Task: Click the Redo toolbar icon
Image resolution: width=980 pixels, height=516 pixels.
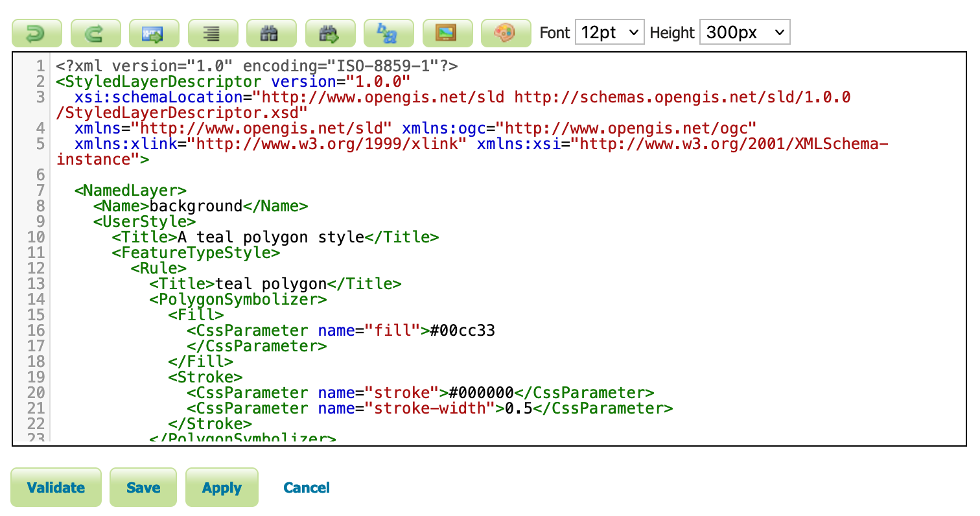Action: 95,33
